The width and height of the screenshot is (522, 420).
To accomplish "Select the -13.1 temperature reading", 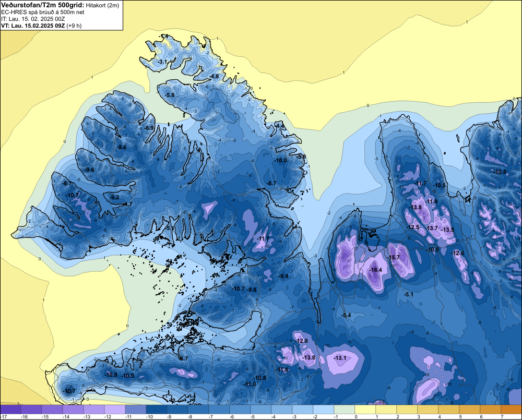I will pyautogui.click(x=340, y=358).
